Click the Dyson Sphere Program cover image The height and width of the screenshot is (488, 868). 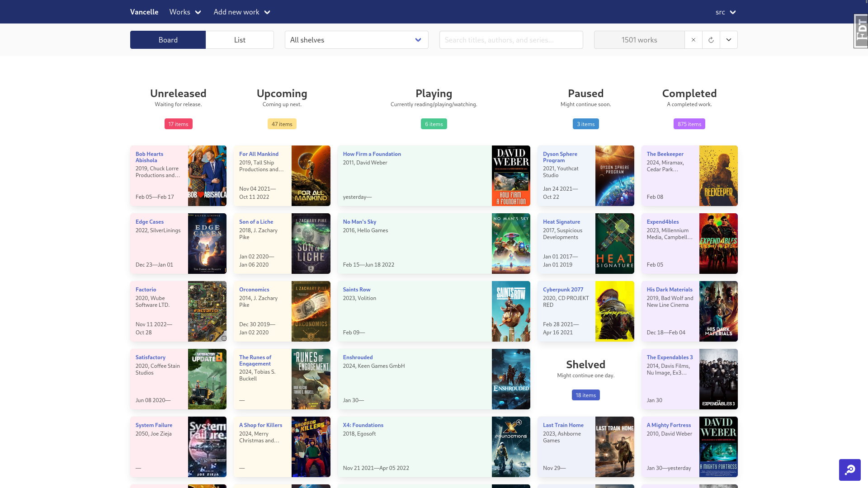click(x=614, y=176)
